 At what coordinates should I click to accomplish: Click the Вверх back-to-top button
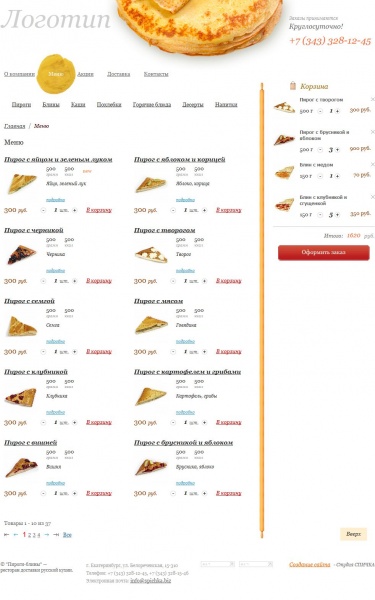(x=353, y=534)
